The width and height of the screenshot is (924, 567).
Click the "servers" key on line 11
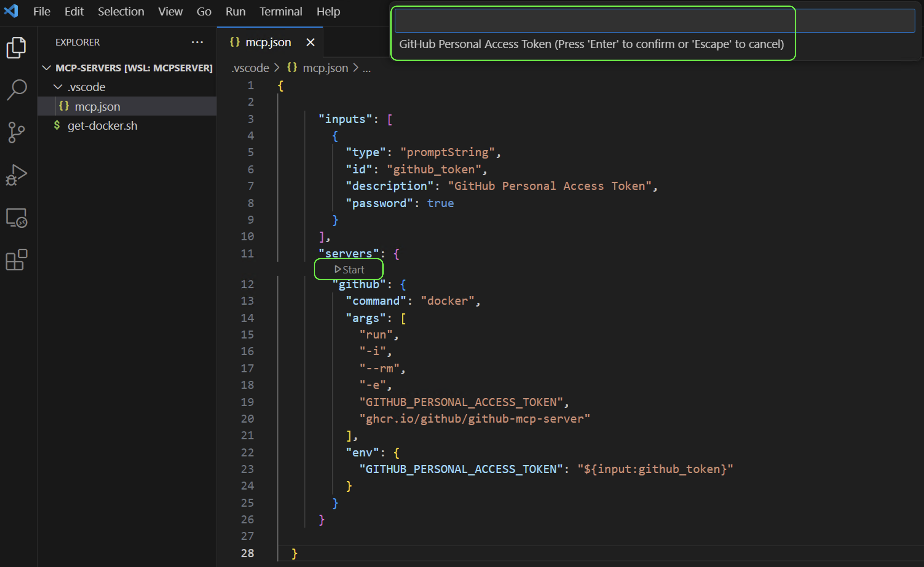349,253
